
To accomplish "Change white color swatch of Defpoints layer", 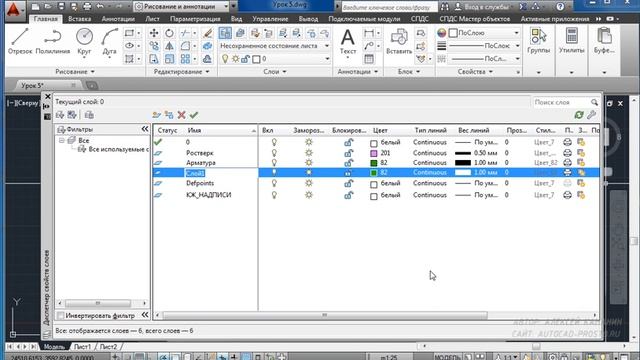I will (373, 184).
